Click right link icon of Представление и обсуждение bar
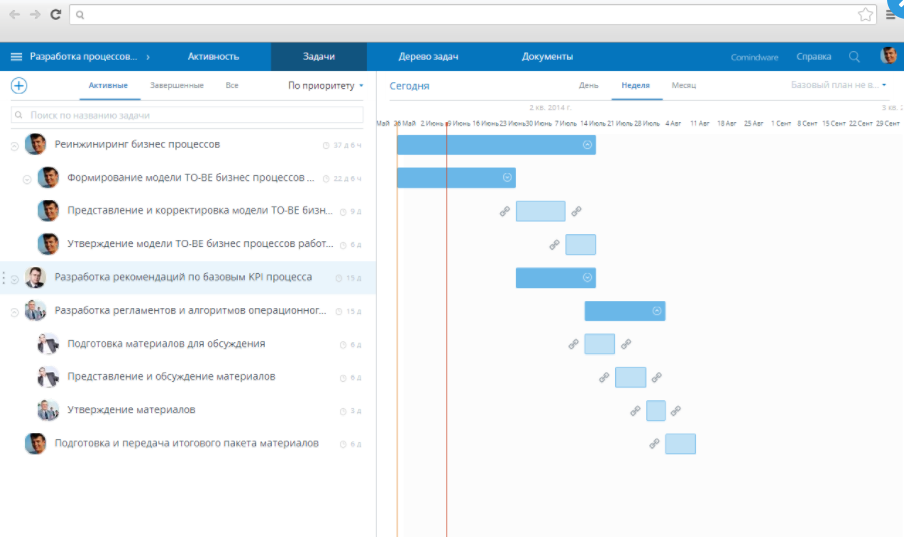The height and width of the screenshot is (537, 904). [x=656, y=378]
